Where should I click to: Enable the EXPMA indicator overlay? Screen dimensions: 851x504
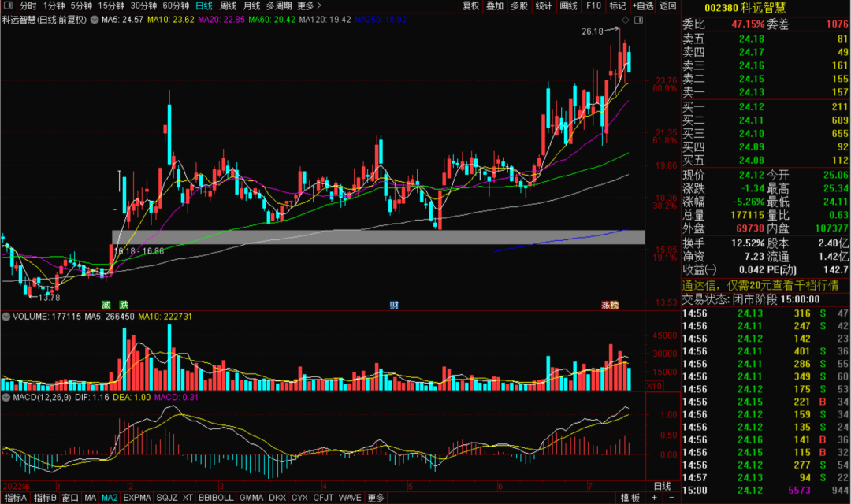coord(136,498)
